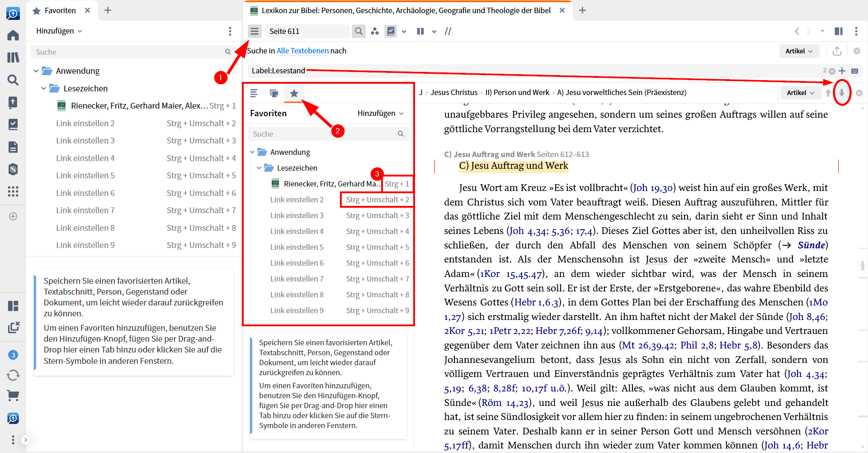
Task: Open the apps grid icon in the sidebar
Action: coord(13,191)
